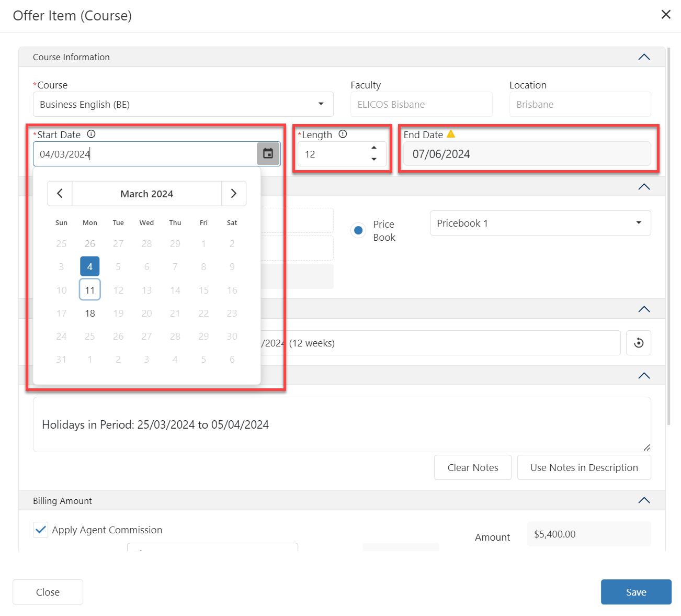The width and height of the screenshot is (681, 616).
Task: Click the reset refresh icon button
Action: 638,343
